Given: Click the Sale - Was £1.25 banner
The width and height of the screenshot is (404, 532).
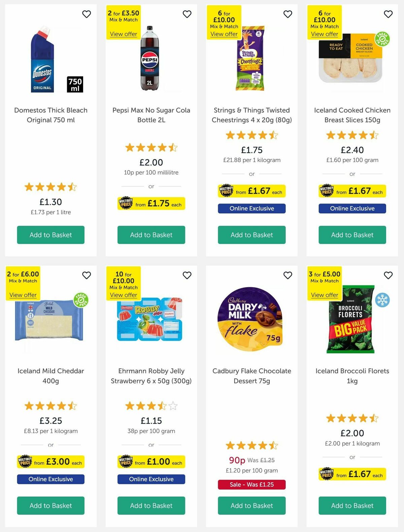Looking at the screenshot, I should pyautogui.click(x=251, y=485).
